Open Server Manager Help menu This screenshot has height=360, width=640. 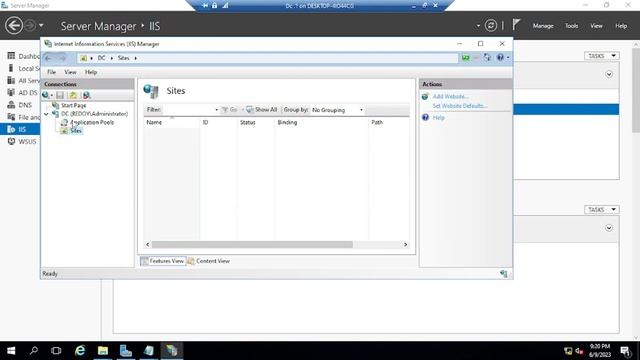tap(621, 26)
